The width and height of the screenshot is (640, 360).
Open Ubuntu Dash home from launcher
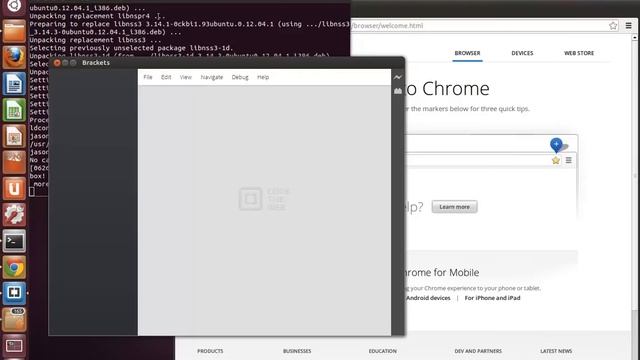[14, 7]
